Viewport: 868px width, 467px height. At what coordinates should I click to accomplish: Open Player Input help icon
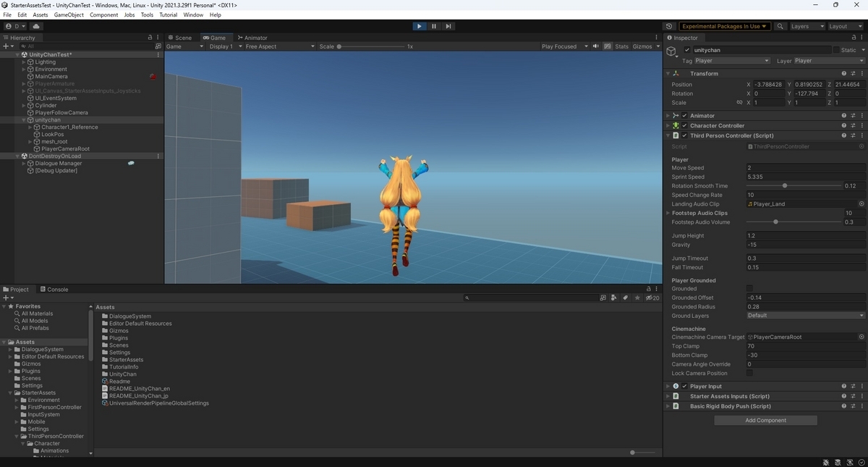pyautogui.click(x=843, y=387)
